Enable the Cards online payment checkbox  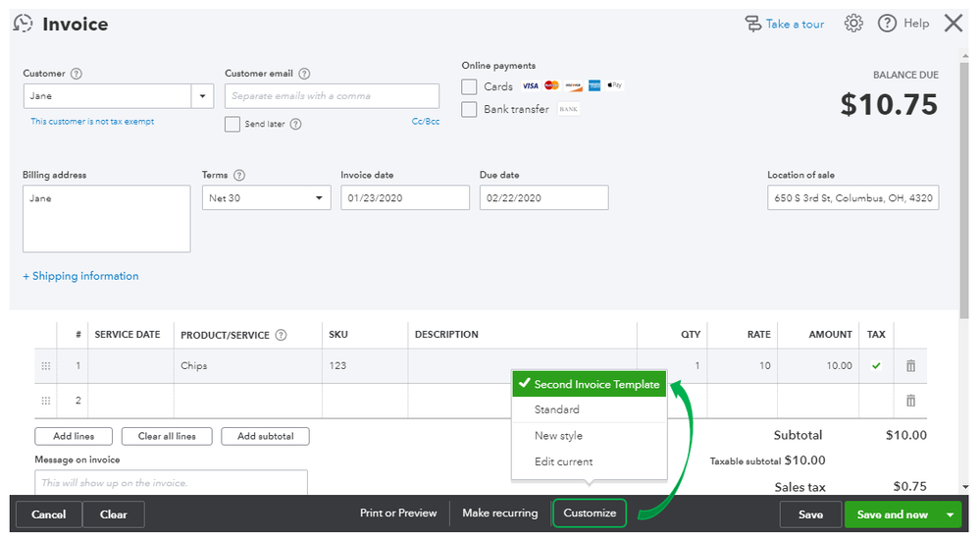[x=470, y=87]
